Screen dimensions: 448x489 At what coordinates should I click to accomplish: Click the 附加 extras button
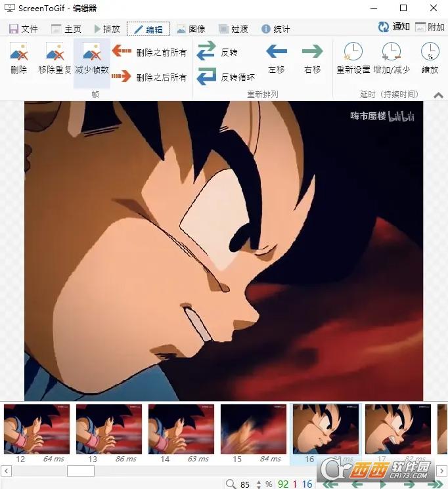click(x=430, y=27)
